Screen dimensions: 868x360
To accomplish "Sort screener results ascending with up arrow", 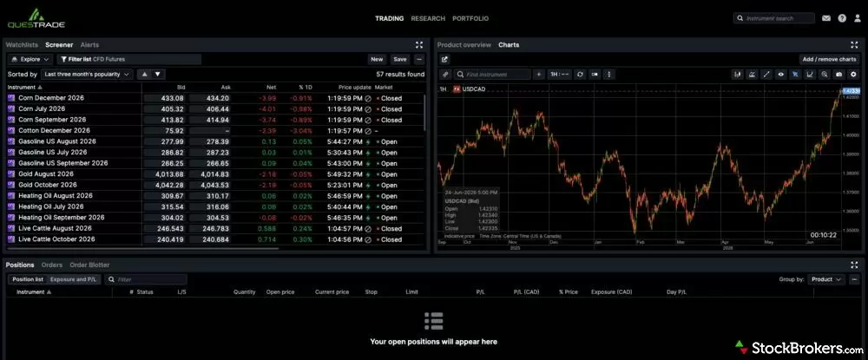I will [144, 74].
